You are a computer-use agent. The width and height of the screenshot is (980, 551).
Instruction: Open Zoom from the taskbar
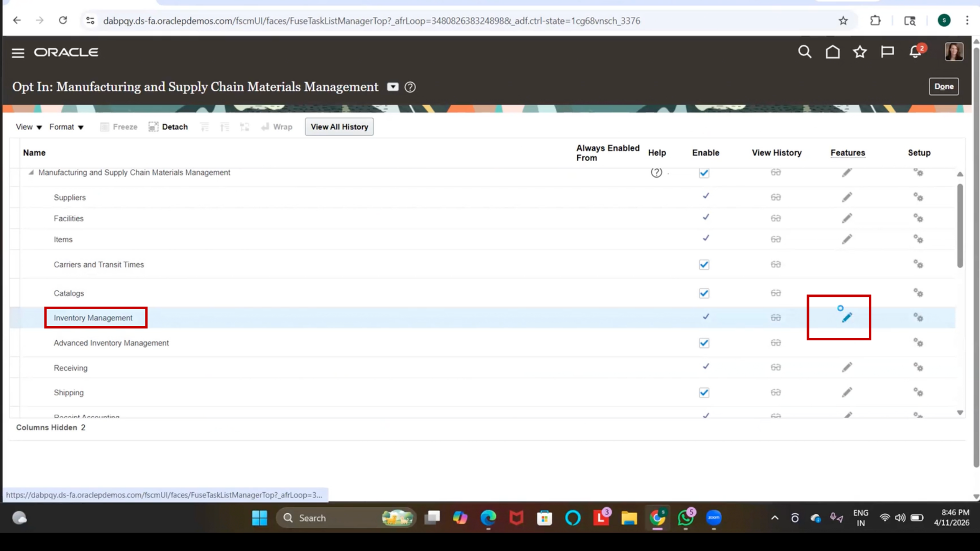click(x=714, y=518)
